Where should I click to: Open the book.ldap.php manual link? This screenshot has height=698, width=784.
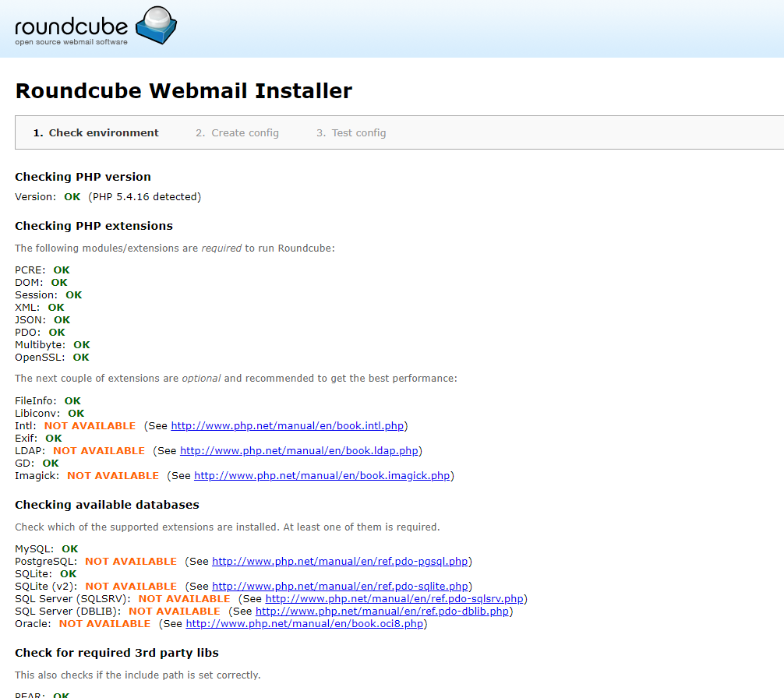pos(299,451)
